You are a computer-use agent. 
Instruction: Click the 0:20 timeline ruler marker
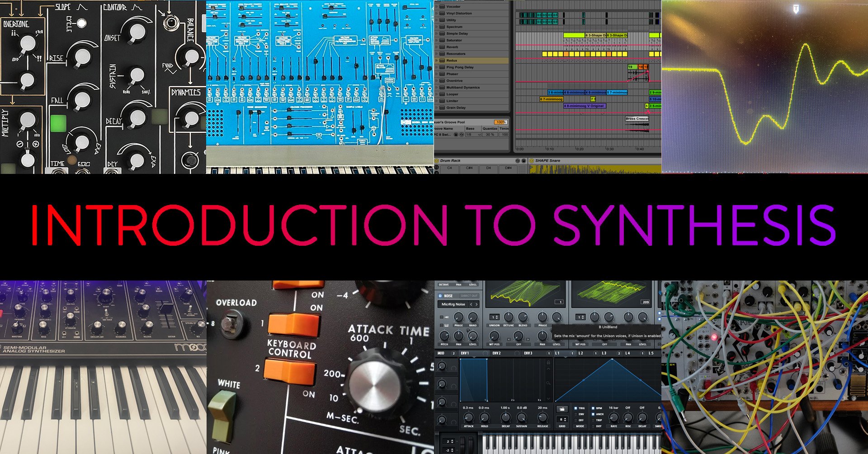(x=579, y=149)
